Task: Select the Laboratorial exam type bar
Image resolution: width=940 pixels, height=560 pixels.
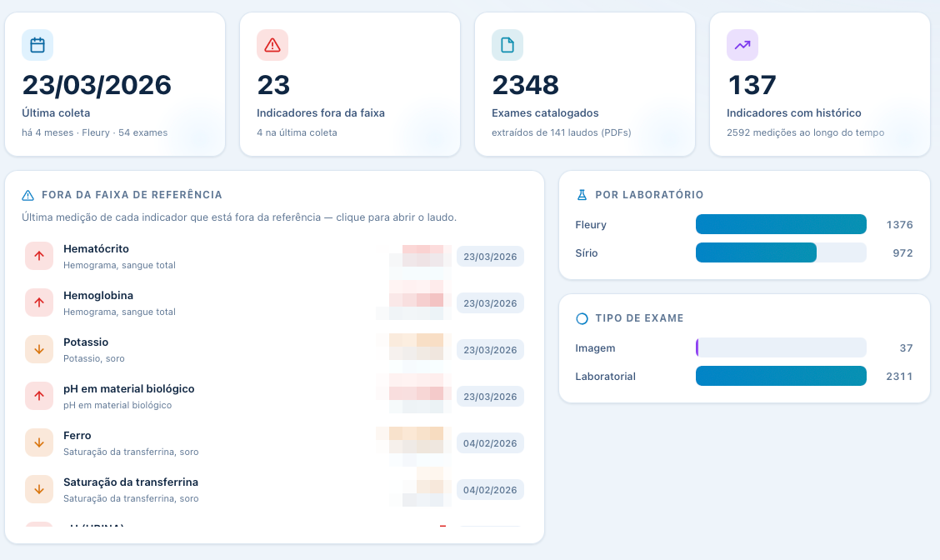Action: click(x=781, y=376)
